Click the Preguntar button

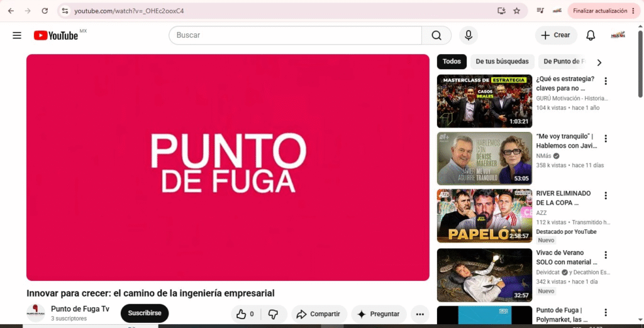[x=379, y=314]
